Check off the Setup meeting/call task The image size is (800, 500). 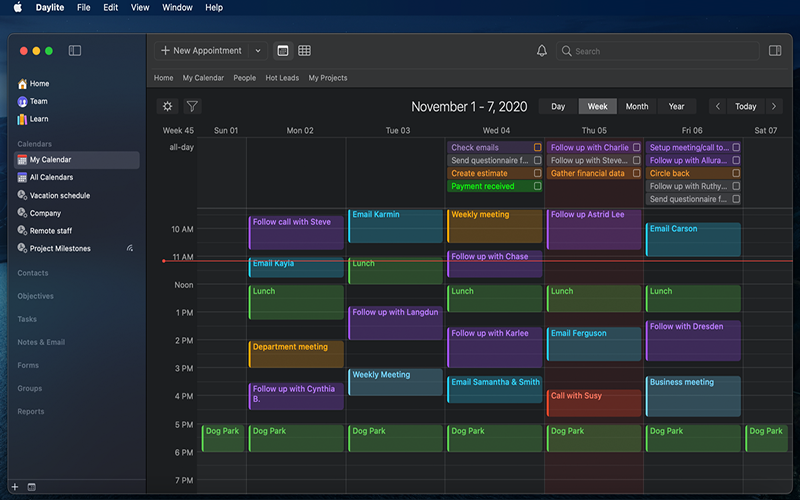(736, 147)
